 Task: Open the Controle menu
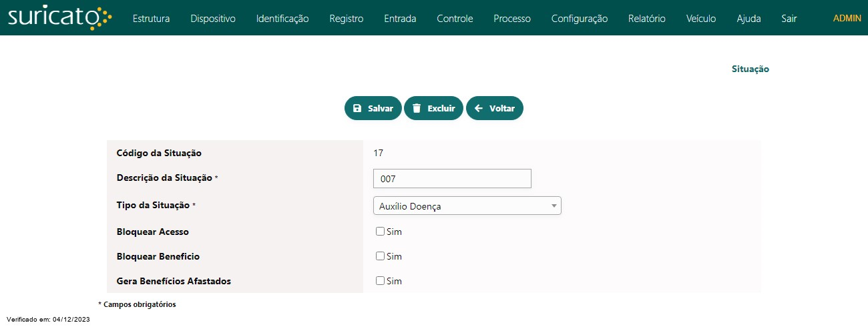pyautogui.click(x=455, y=19)
